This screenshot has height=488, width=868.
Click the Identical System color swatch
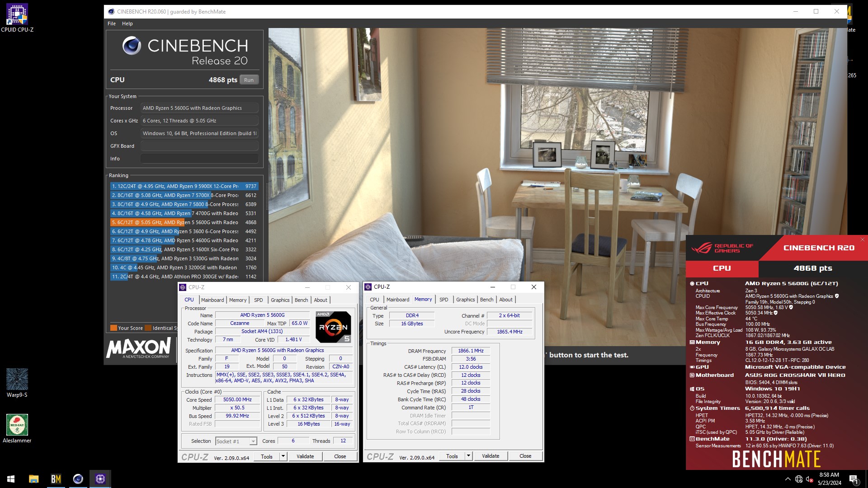[148, 328]
